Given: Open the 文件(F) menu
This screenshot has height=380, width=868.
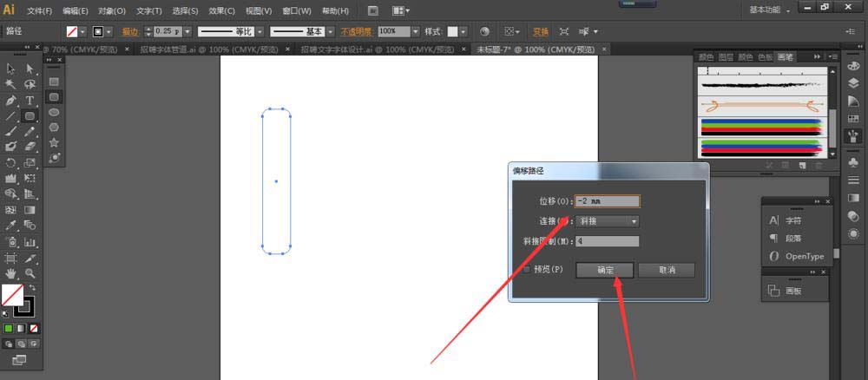Looking at the screenshot, I should coord(39,11).
